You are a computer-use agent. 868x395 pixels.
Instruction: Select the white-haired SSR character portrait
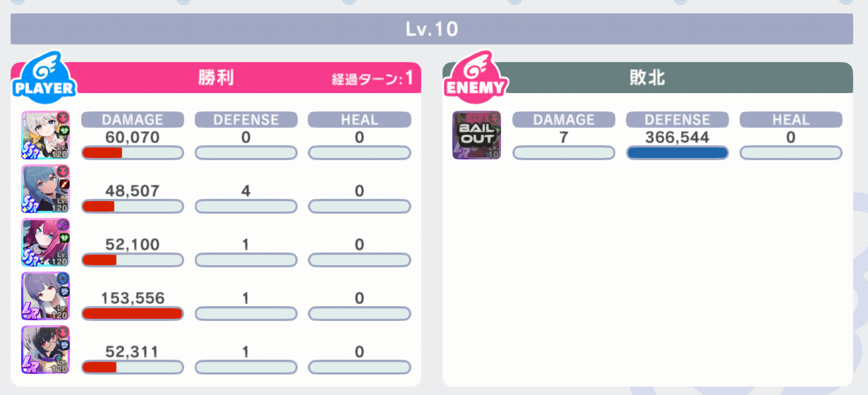(45, 135)
